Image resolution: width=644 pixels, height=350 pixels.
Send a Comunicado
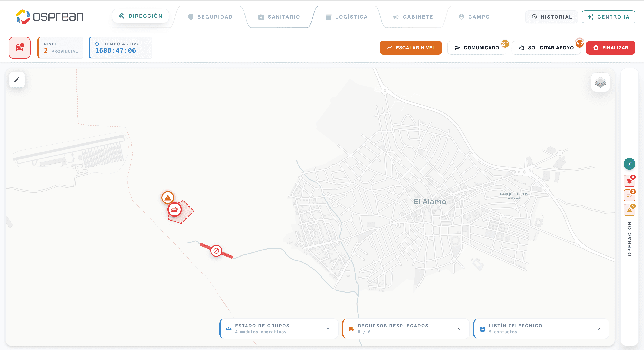click(476, 47)
